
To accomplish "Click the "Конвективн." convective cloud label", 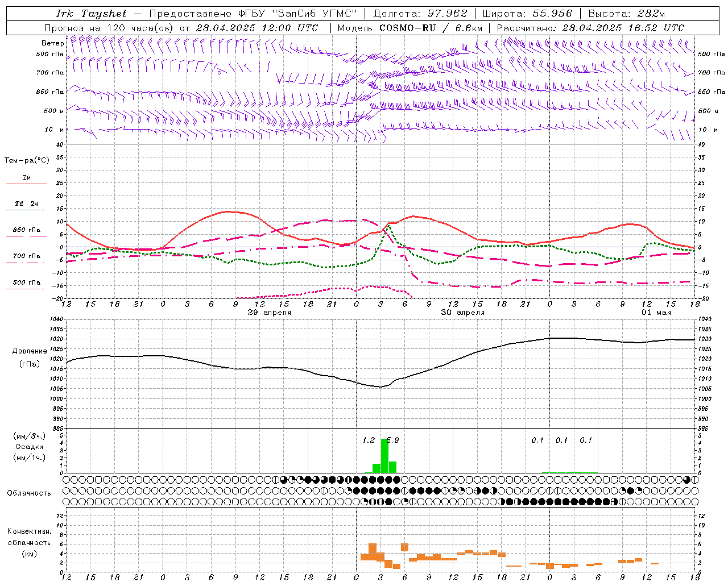I will point(29,531).
